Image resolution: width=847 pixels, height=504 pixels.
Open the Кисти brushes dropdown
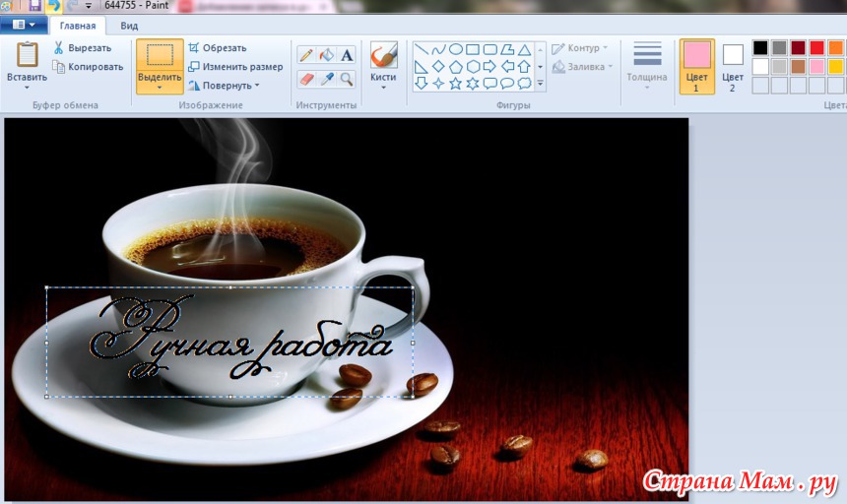coord(383,88)
